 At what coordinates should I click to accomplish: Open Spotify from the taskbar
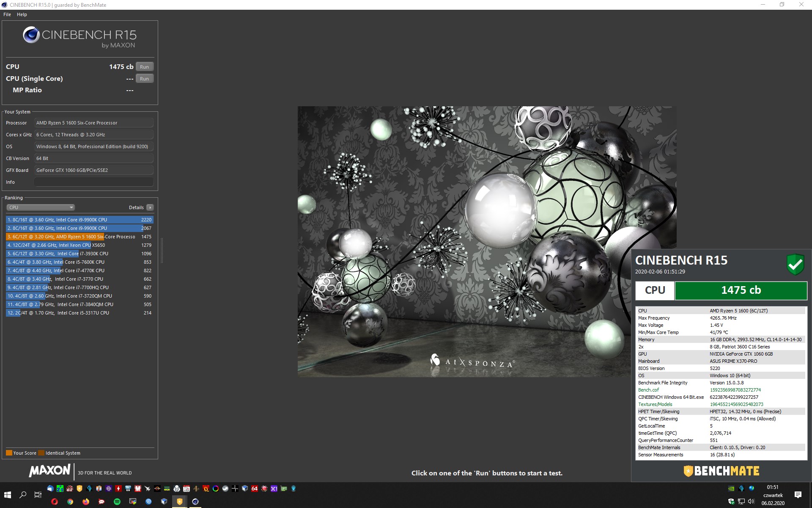point(117,502)
